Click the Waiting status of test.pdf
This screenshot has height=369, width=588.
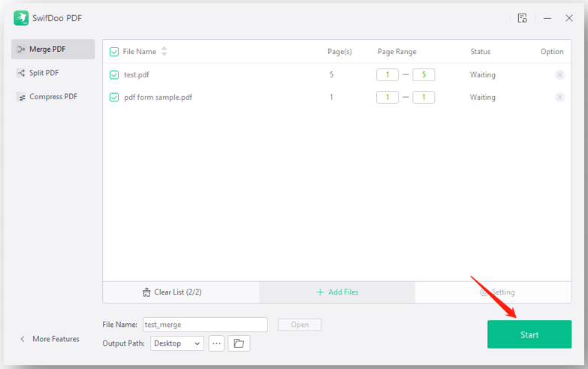[x=483, y=74]
